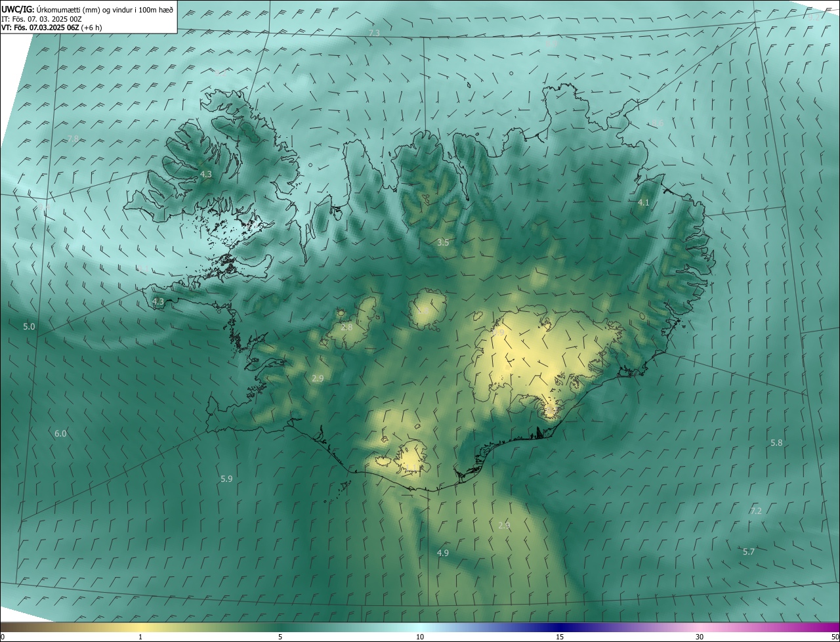Click the 4.1 value in northeast Iceland

(644, 203)
